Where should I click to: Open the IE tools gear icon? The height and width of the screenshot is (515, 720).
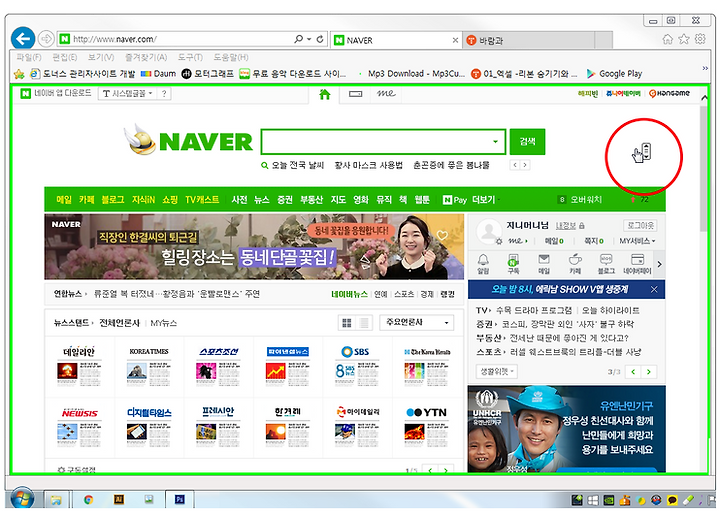coord(700,39)
